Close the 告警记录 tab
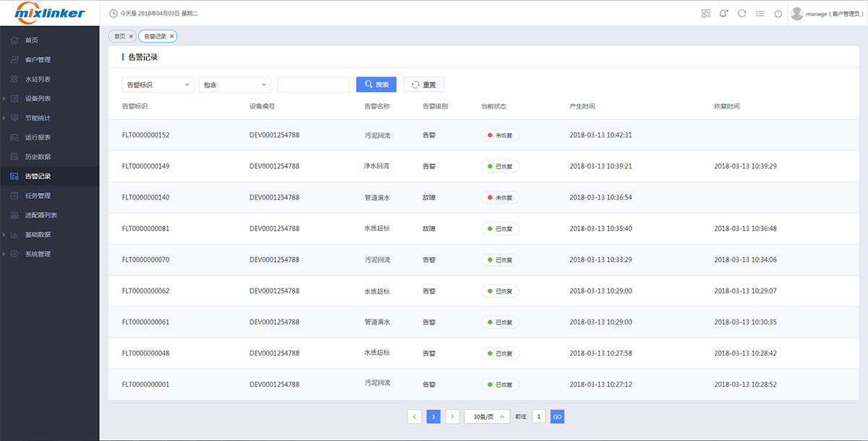The width and height of the screenshot is (868, 441). tap(171, 36)
